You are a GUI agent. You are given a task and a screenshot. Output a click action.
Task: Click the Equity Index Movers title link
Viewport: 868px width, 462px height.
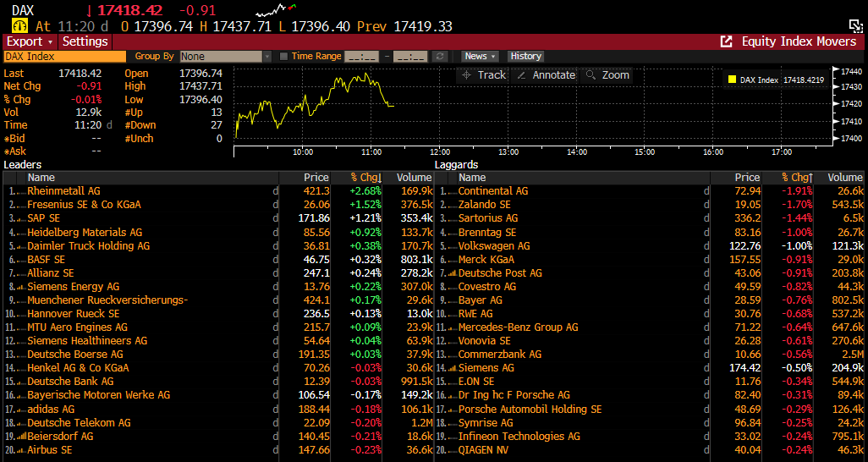click(x=799, y=41)
